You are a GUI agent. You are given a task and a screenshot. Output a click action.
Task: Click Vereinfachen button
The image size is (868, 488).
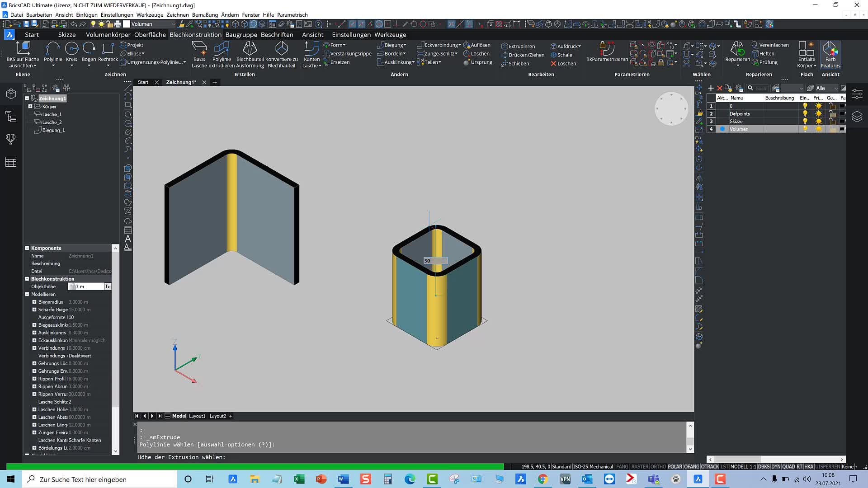[x=770, y=45]
